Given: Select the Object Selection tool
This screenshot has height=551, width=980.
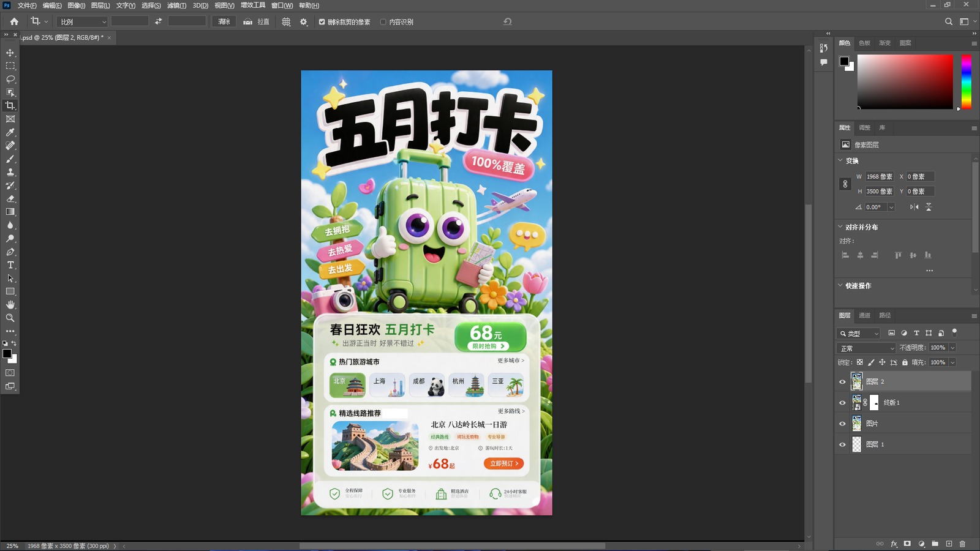Looking at the screenshot, I should pos(10,92).
